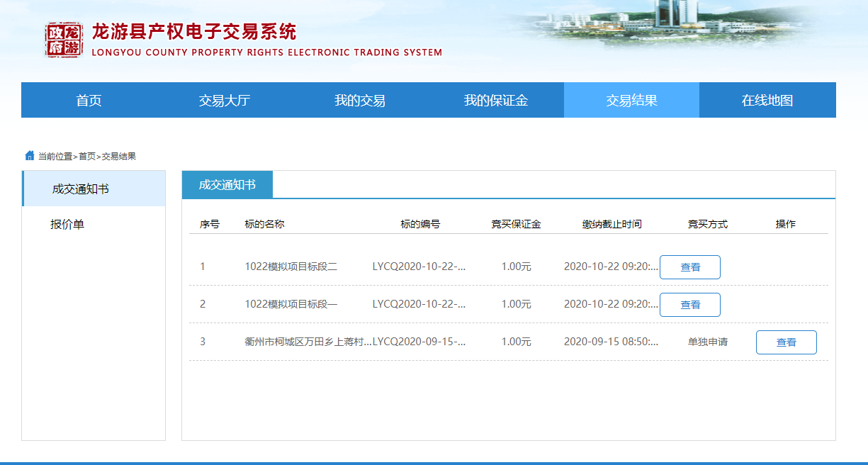The height and width of the screenshot is (465, 868).
Task: Click the 交易结果 breadcrumb link
Action: 119,157
